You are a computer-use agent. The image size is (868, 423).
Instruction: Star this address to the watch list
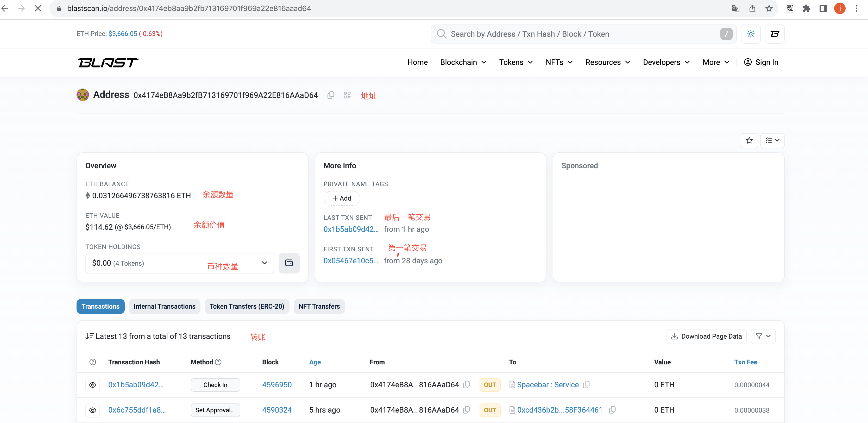click(749, 141)
